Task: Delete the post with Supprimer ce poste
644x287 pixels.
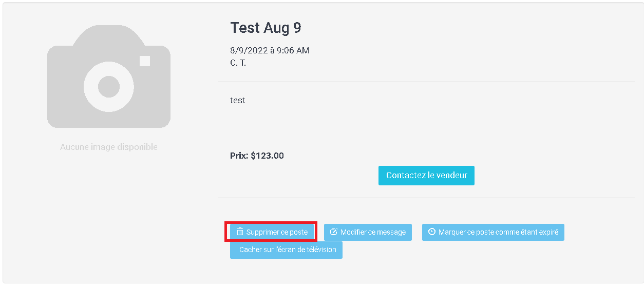Action: [272, 232]
